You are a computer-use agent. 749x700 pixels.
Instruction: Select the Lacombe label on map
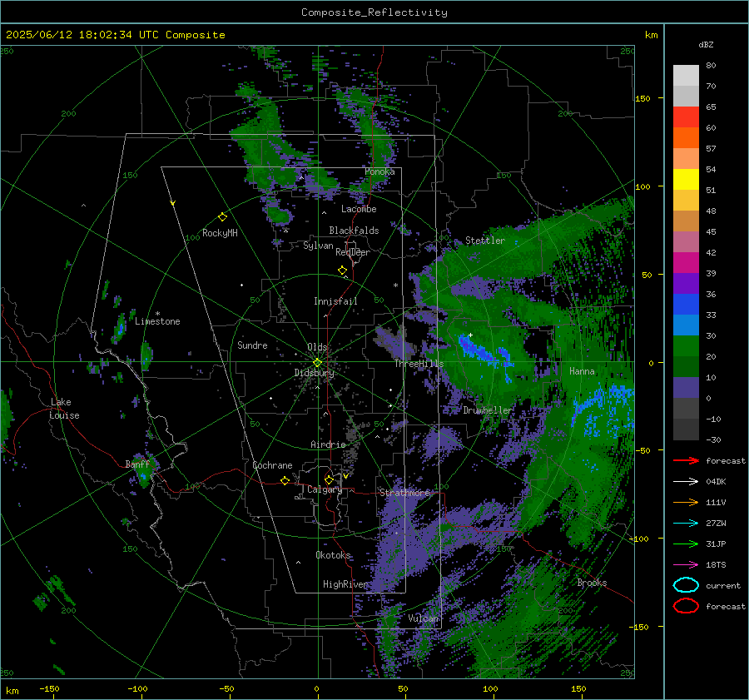359,209
